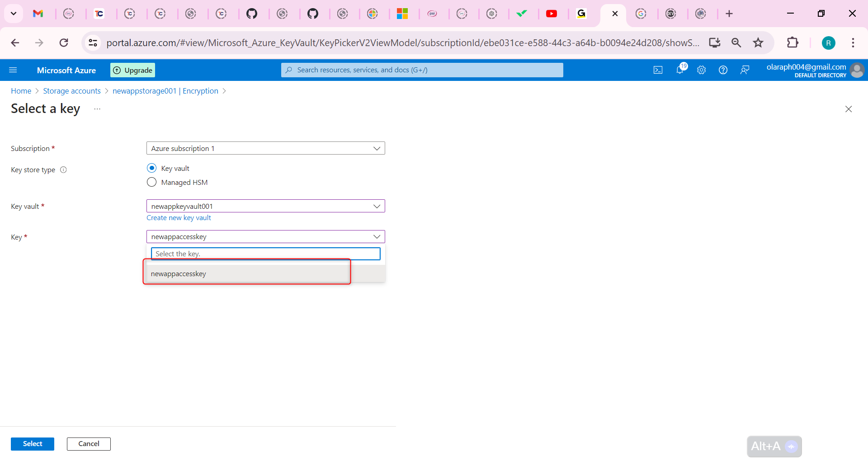This screenshot has width=868, height=461.
Task: Bookmark this page with the star icon
Action: (x=758, y=43)
